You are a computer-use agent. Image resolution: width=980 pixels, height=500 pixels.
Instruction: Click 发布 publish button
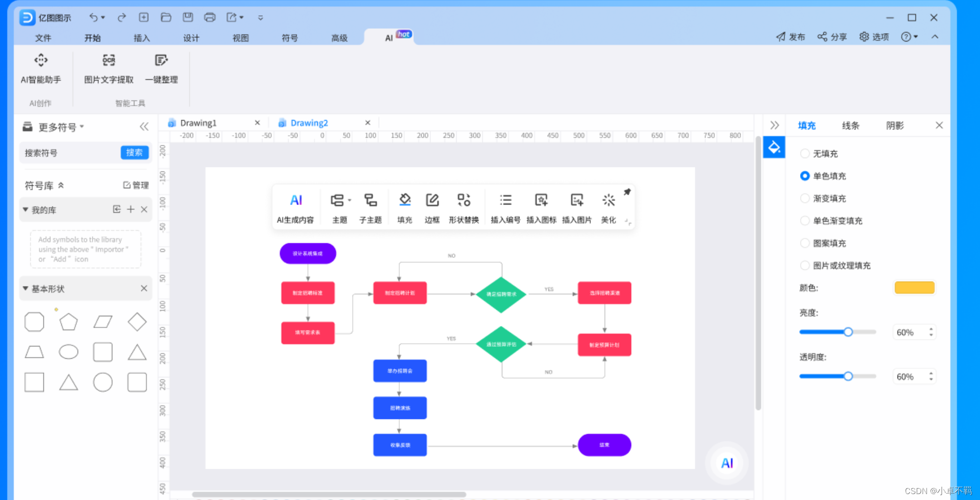(x=791, y=37)
